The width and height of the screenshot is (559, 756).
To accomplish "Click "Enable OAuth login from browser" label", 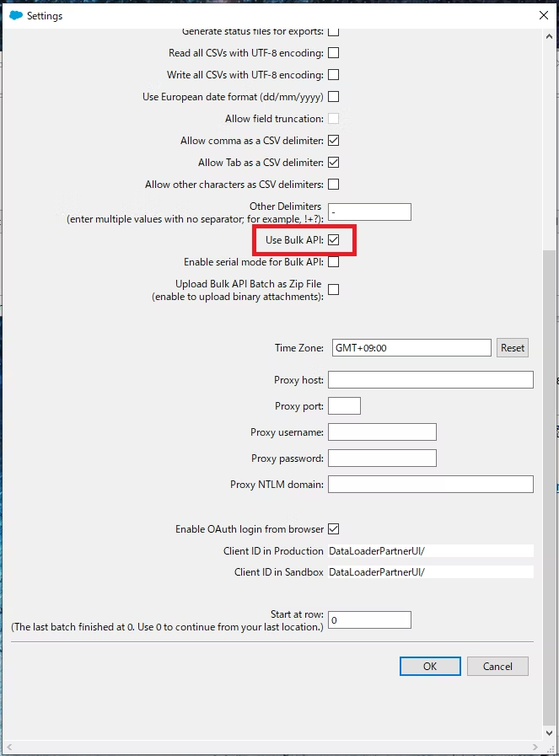I will click(250, 529).
